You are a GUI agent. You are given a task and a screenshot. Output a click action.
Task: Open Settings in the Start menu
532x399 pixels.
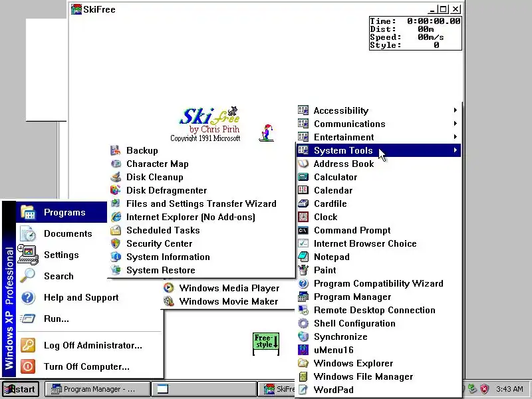pos(62,255)
